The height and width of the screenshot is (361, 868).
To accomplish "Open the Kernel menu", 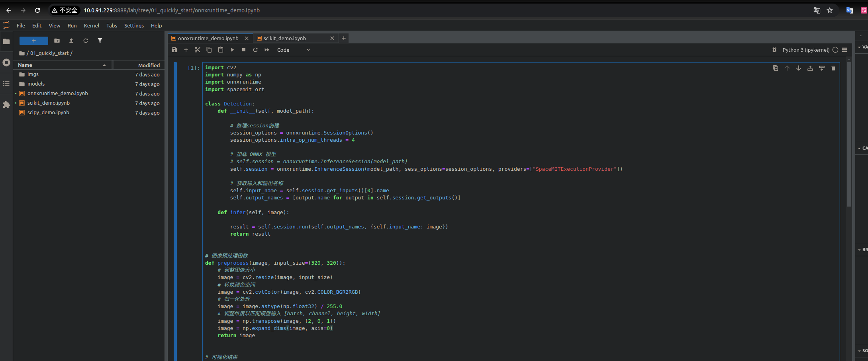I will click(x=91, y=25).
